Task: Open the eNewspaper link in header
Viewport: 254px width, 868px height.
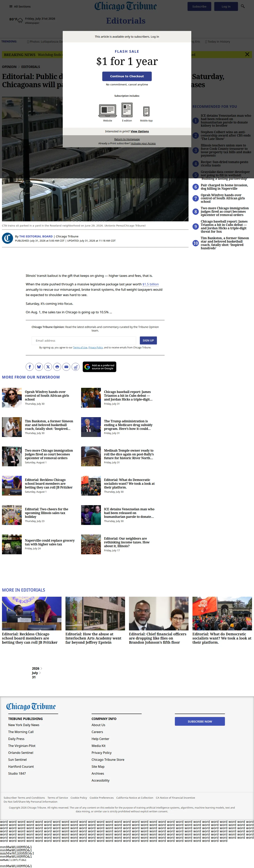Action: 32,23
